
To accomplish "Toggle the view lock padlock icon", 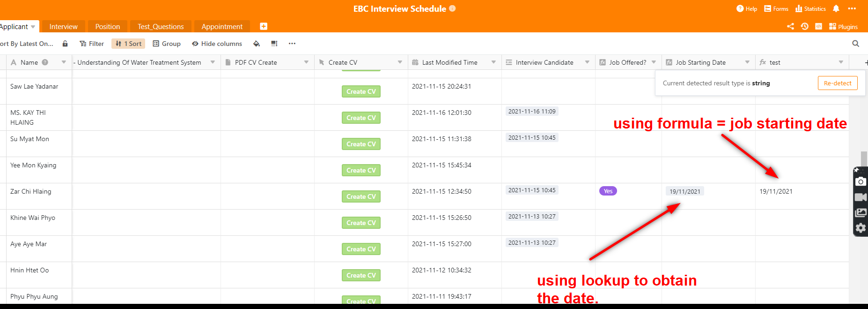I will [x=65, y=44].
